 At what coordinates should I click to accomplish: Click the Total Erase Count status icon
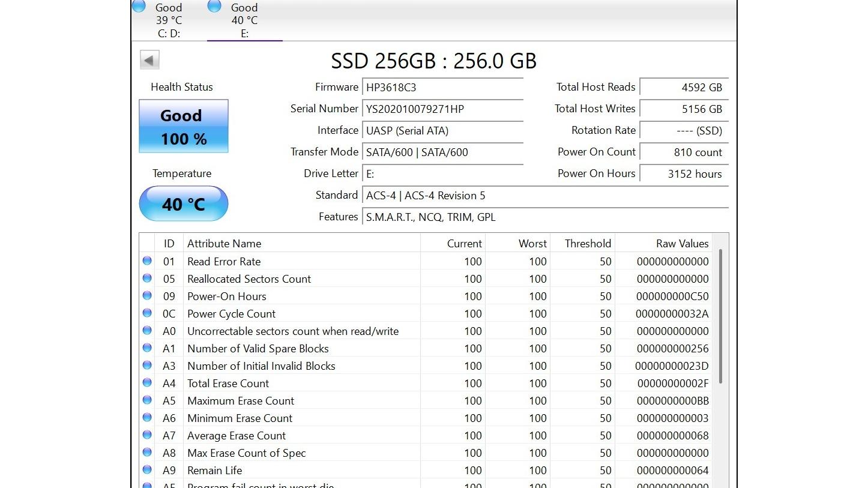(147, 383)
